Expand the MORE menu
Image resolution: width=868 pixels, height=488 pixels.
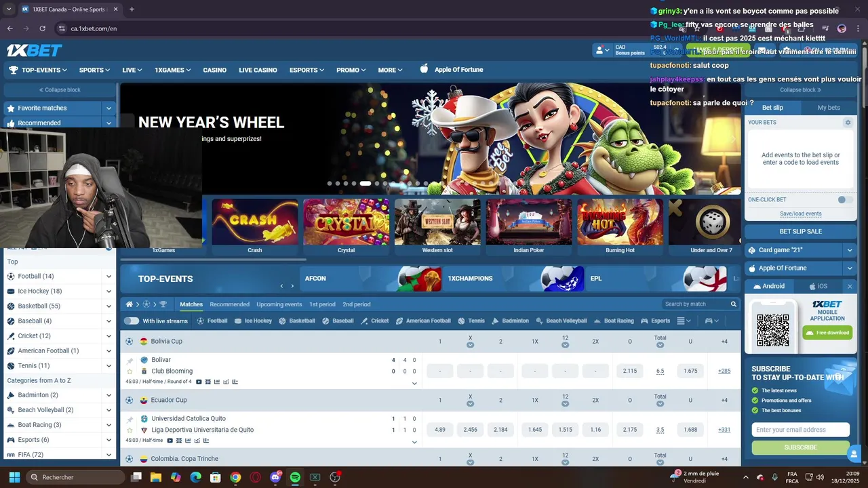click(x=390, y=70)
